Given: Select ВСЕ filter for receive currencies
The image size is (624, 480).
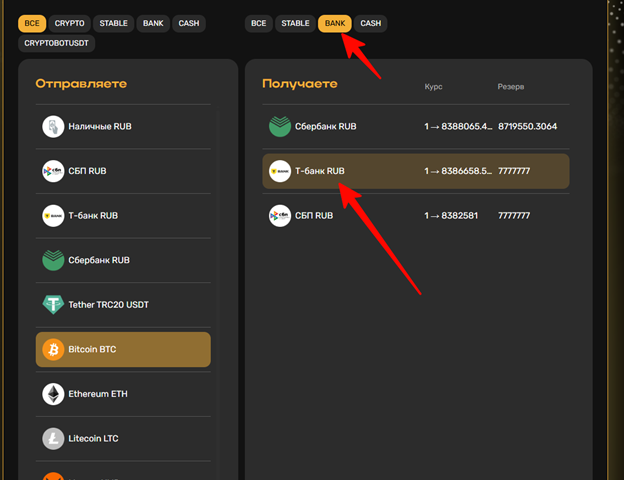Looking at the screenshot, I should [x=259, y=23].
